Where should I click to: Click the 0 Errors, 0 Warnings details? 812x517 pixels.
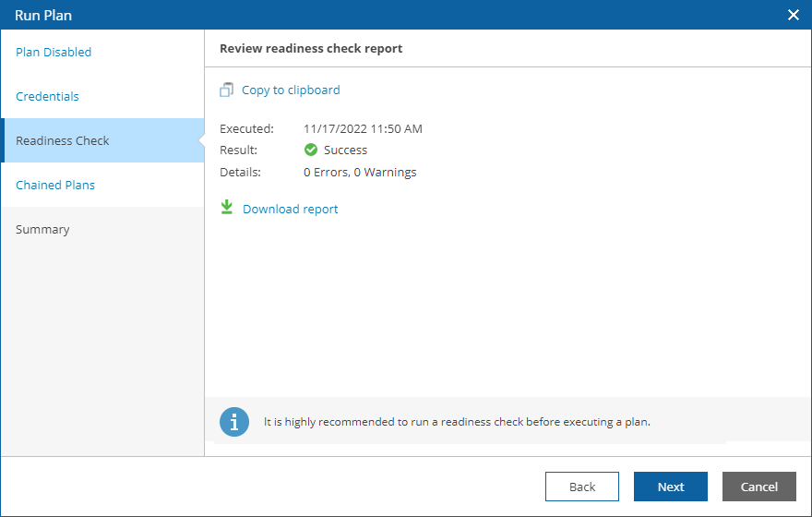click(x=360, y=173)
